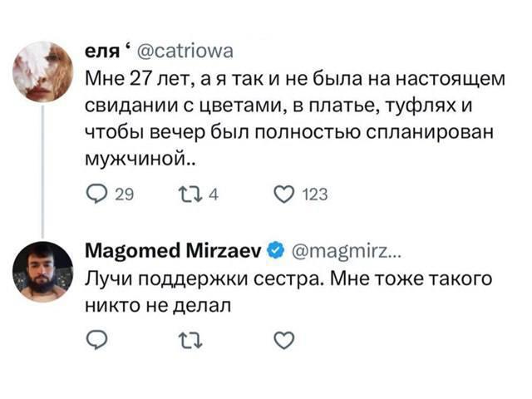Open еля's profile picture
Screen dimensions: 532x399
[x=43, y=70]
